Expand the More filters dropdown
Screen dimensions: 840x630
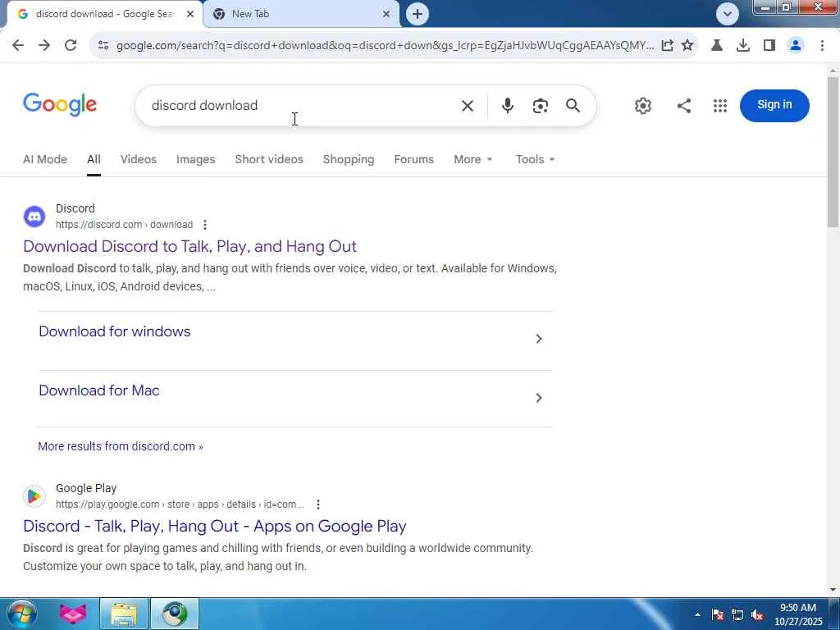(x=473, y=160)
